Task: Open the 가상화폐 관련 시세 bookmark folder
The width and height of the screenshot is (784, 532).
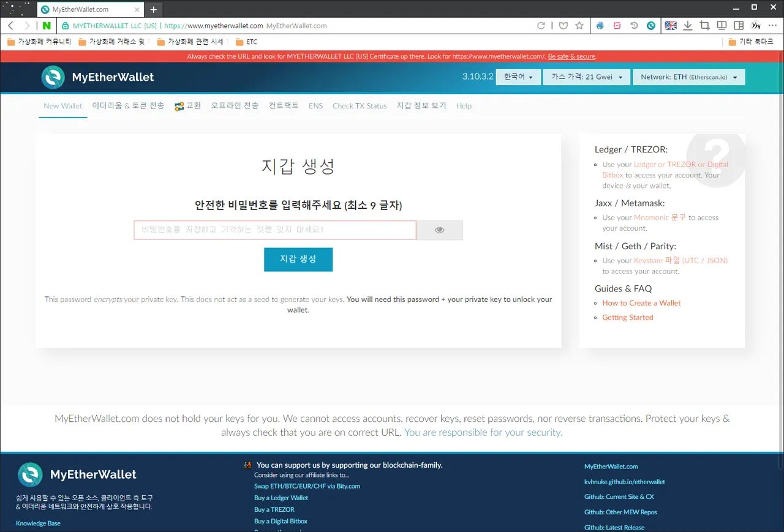Action: click(x=190, y=42)
